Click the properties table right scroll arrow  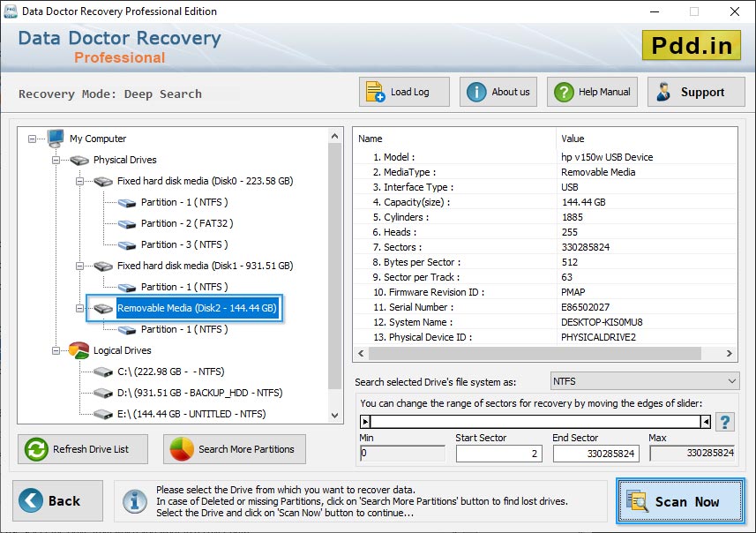tap(730, 354)
